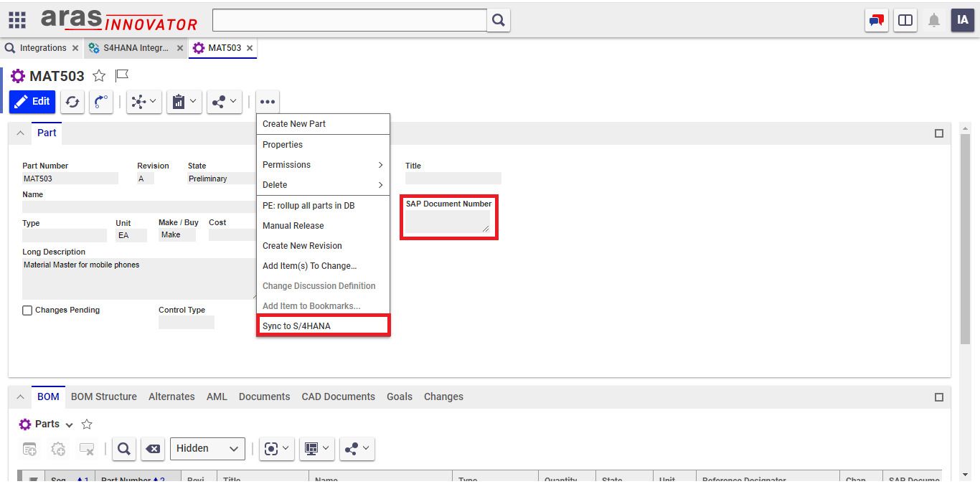Toggle the split view layout icon
This screenshot has width=980, height=489.
[x=905, y=20]
